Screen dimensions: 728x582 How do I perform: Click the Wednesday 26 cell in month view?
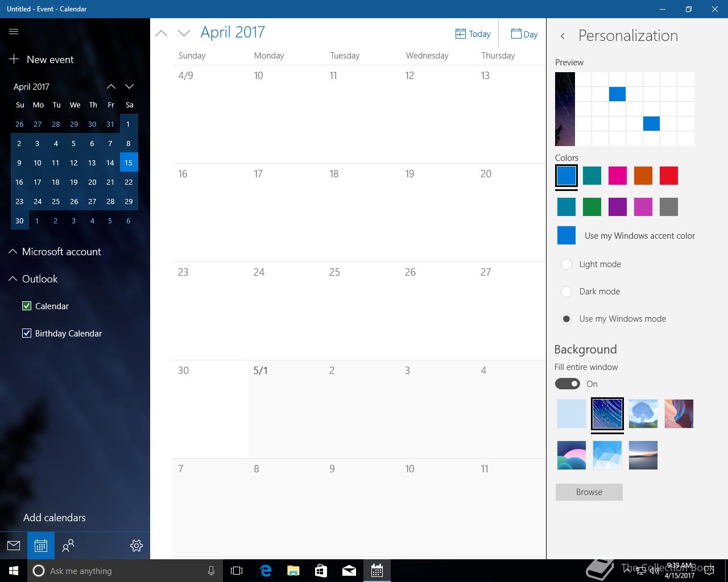pos(437,311)
